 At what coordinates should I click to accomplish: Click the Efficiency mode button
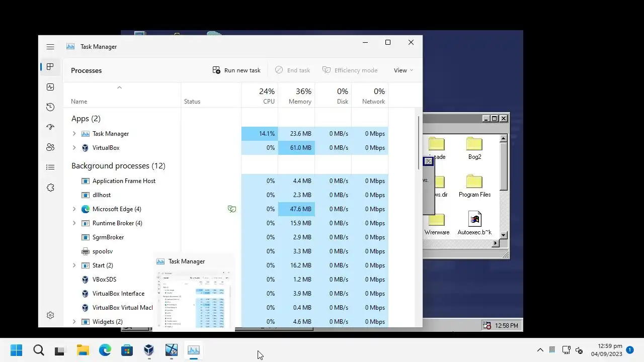click(350, 70)
